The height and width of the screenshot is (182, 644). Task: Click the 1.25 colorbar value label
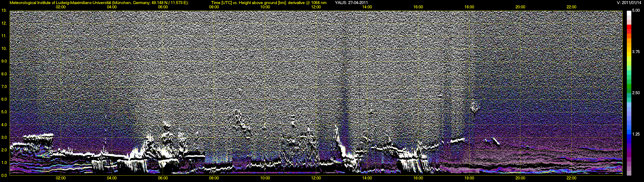pos(636,134)
